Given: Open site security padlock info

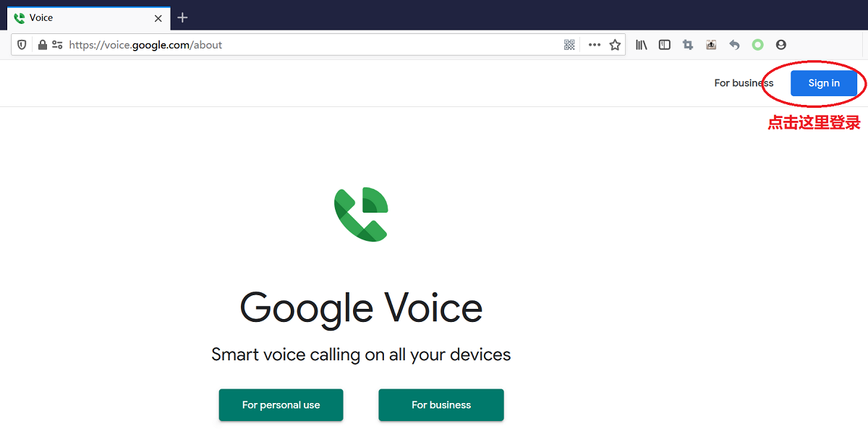Looking at the screenshot, I should click(x=43, y=45).
